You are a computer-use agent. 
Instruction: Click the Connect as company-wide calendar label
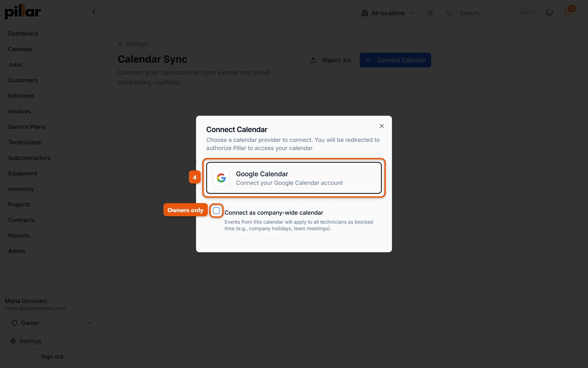274,213
